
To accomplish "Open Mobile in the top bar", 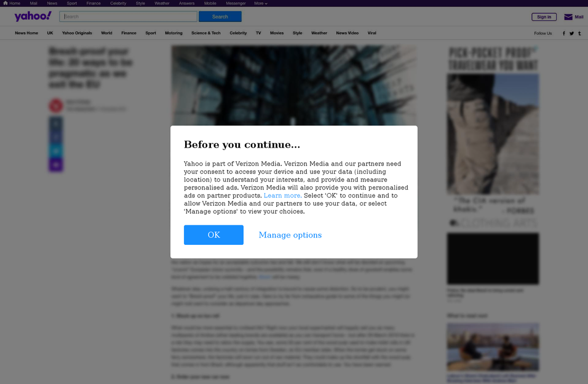I will click(x=210, y=3).
